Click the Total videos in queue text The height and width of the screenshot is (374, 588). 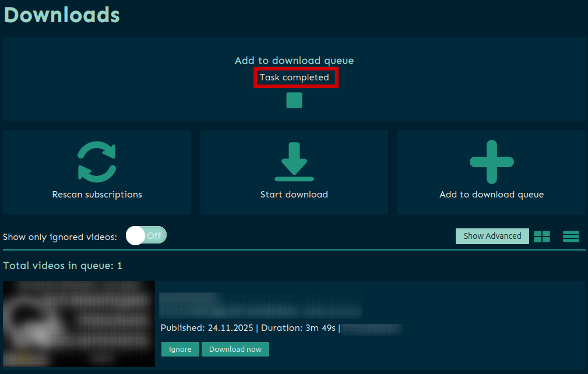[x=62, y=266]
